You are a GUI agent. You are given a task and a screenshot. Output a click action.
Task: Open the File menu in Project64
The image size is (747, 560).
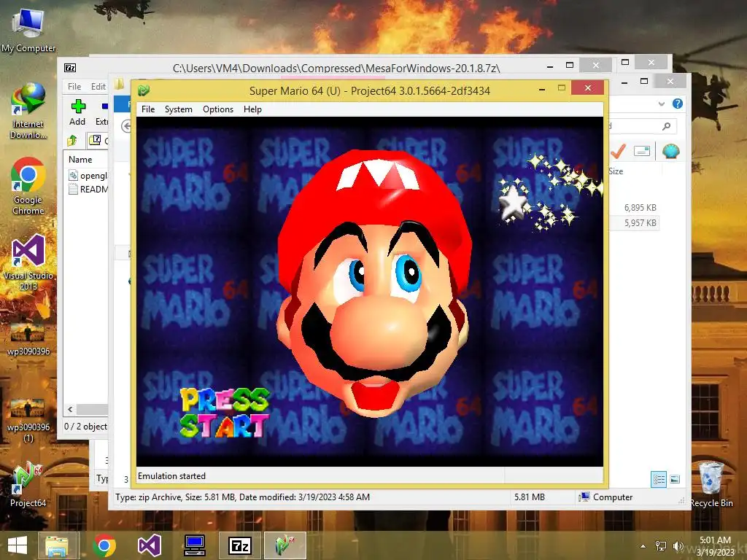[x=147, y=109]
